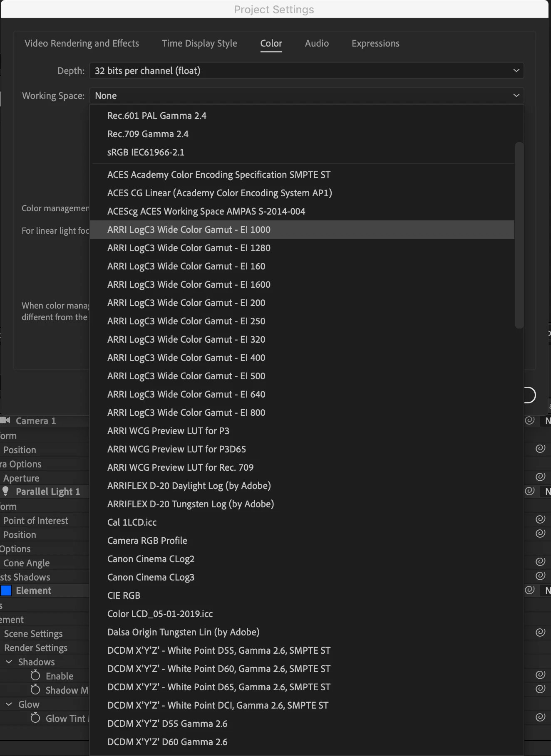Pick ARRI LogC3 Wide Color Gamut - EI 500

point(302,376)
